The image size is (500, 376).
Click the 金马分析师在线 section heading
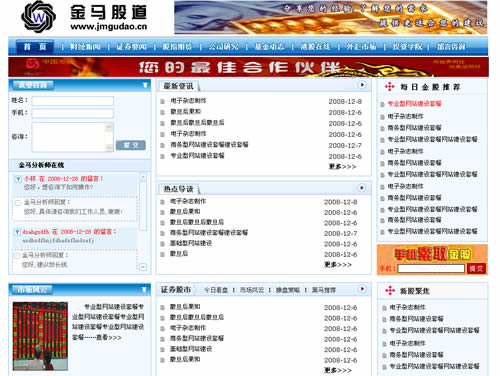(41, 165)
